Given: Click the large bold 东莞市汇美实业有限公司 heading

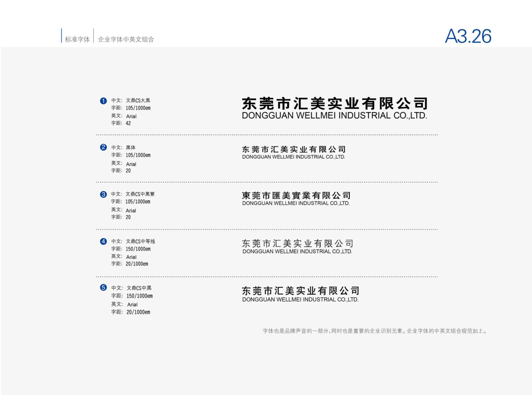Looking at the screenshot, I should click(334, 103).
